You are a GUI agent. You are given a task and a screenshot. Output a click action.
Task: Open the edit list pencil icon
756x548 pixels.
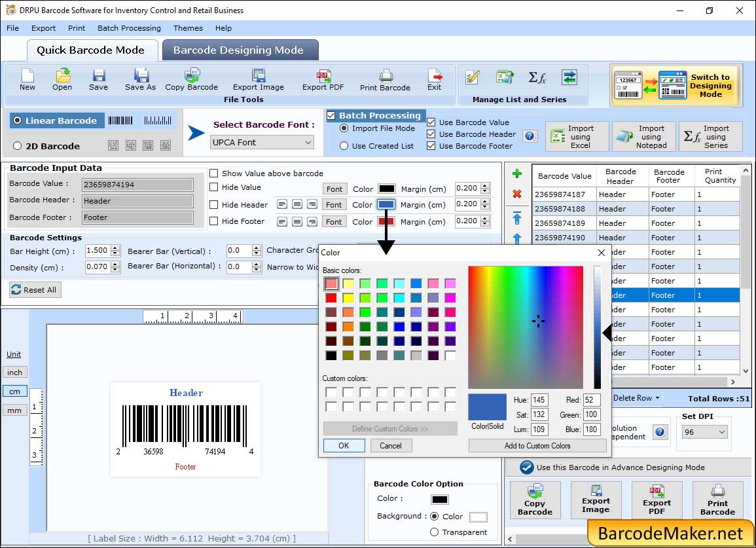(473, 77)
